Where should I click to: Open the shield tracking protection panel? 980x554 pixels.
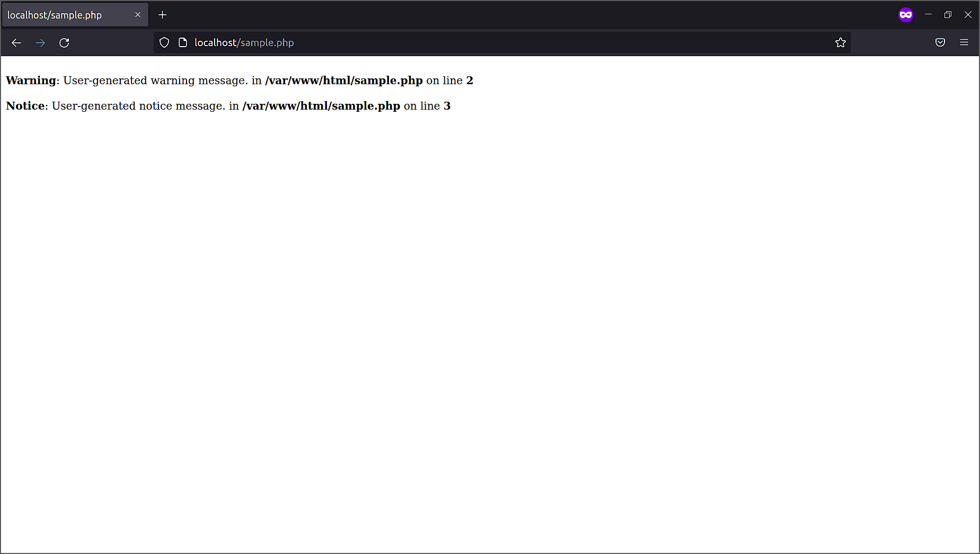click(x=164, y=42)
